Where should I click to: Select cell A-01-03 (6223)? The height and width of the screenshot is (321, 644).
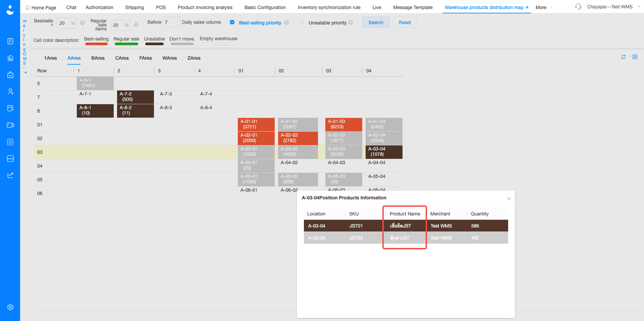tap(344, 124)
